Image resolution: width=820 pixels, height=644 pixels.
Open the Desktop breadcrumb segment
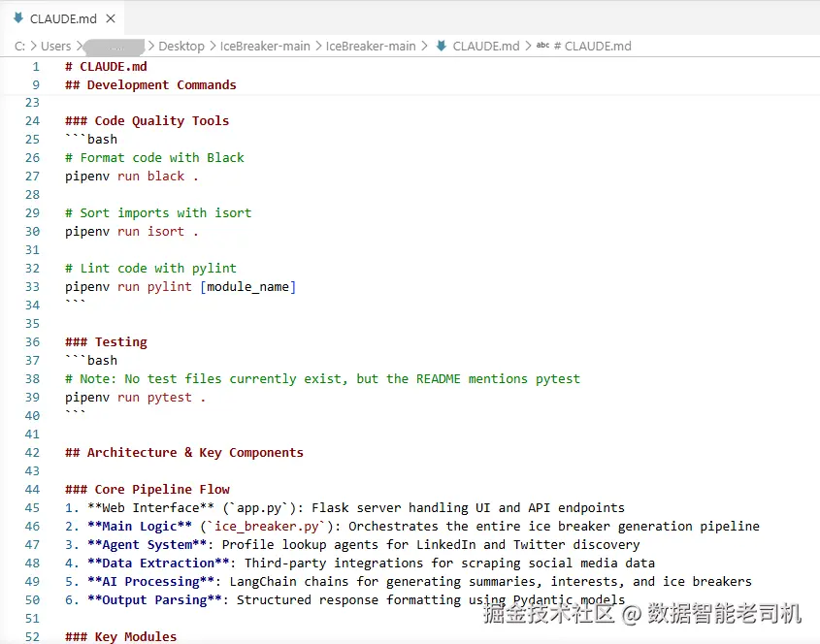(181, 46)
